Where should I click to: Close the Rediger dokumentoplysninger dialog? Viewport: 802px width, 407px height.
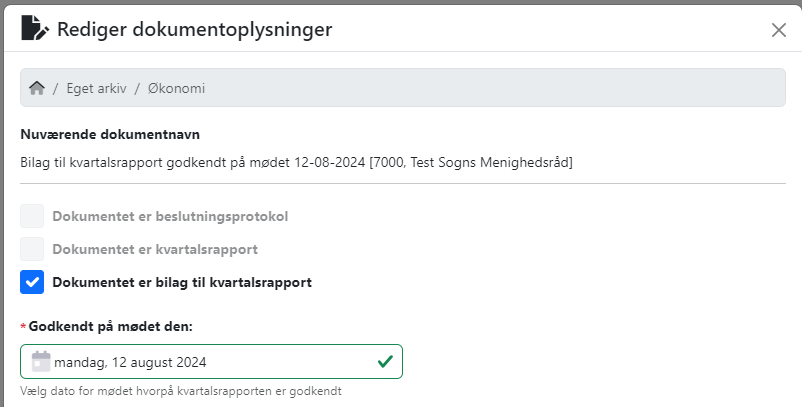pyautogui.click(x=778, y=30)
